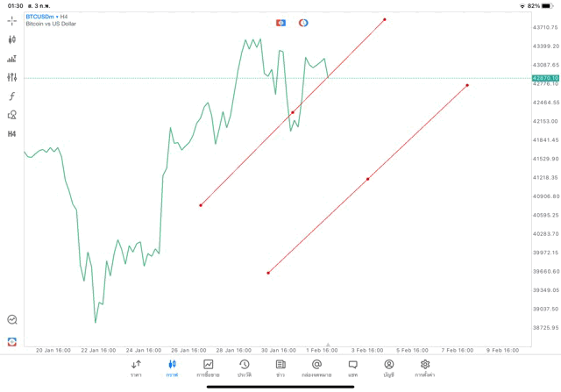Open the การตั้งค่า (Settings) tab
The image size is (561, 392).
(x=425, y=367)
